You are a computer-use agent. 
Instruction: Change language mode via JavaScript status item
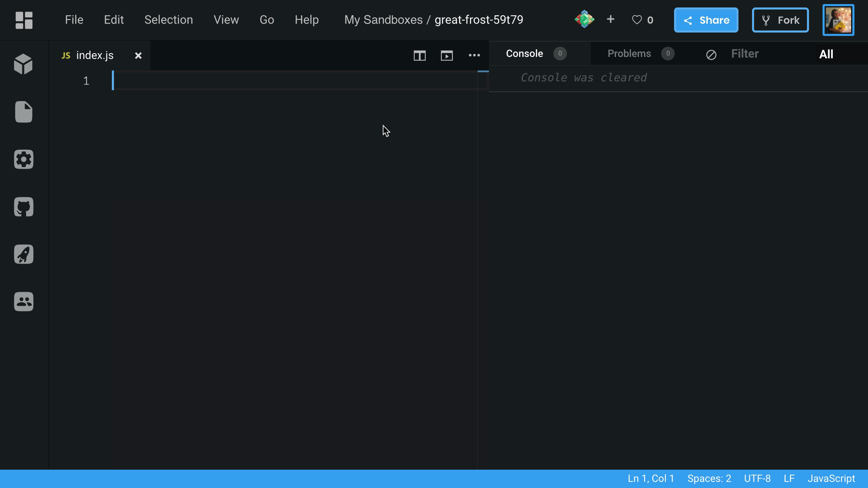(x=831, y=479)
